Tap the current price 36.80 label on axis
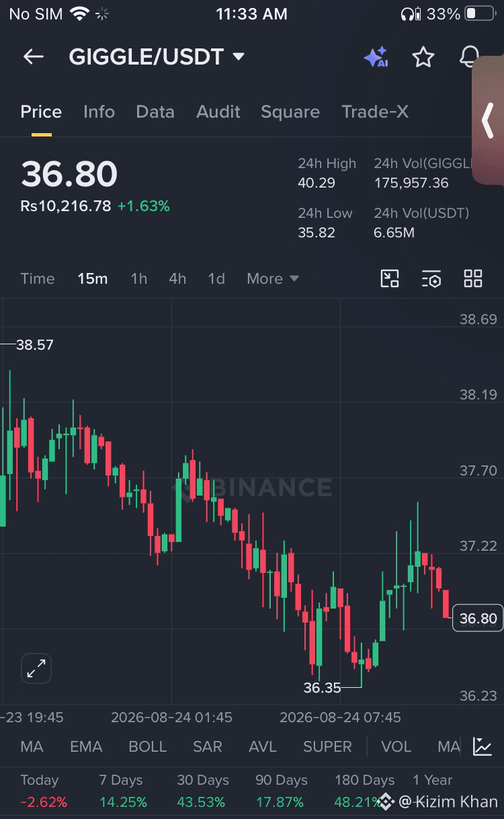Screen dimensions: 504x819 (x=478, y=619)
